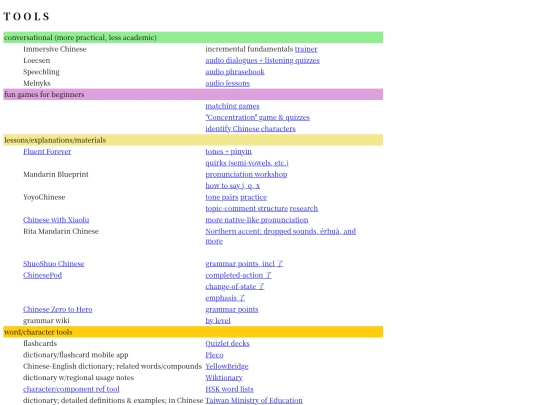This screenshot has width=540, height=405.
Task: Open identify Chinese characters link
Action: (x=250, y=128)
